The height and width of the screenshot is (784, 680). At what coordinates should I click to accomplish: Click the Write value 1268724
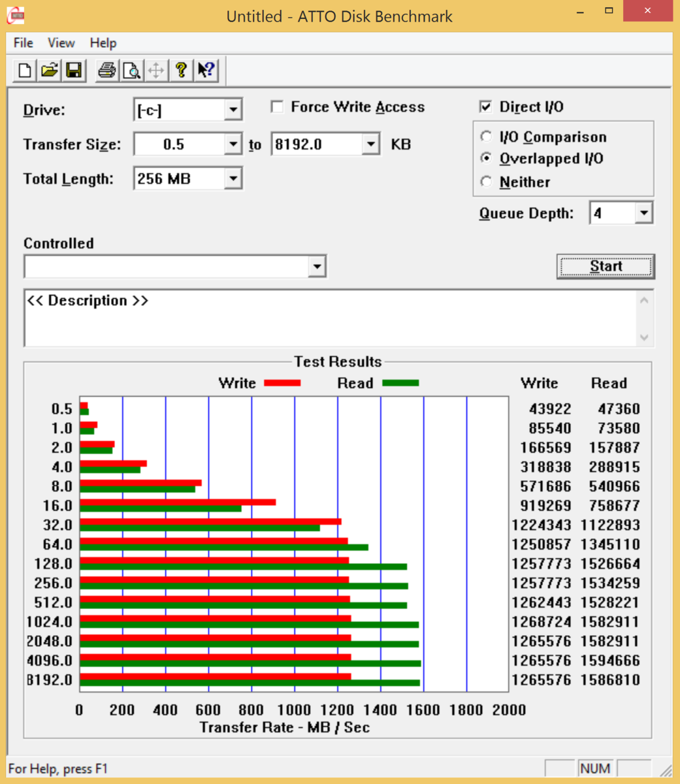coord(542,622)
